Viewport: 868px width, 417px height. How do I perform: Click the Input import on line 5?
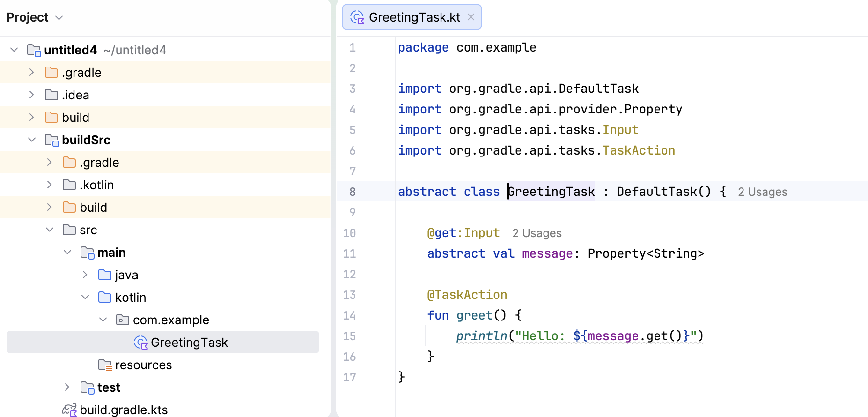[620, 130]
